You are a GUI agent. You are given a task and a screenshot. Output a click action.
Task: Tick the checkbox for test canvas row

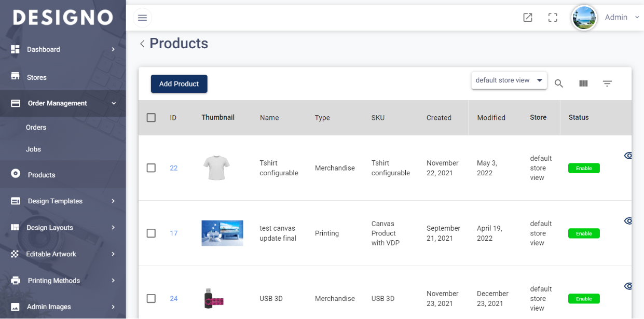tap(151, 233)
